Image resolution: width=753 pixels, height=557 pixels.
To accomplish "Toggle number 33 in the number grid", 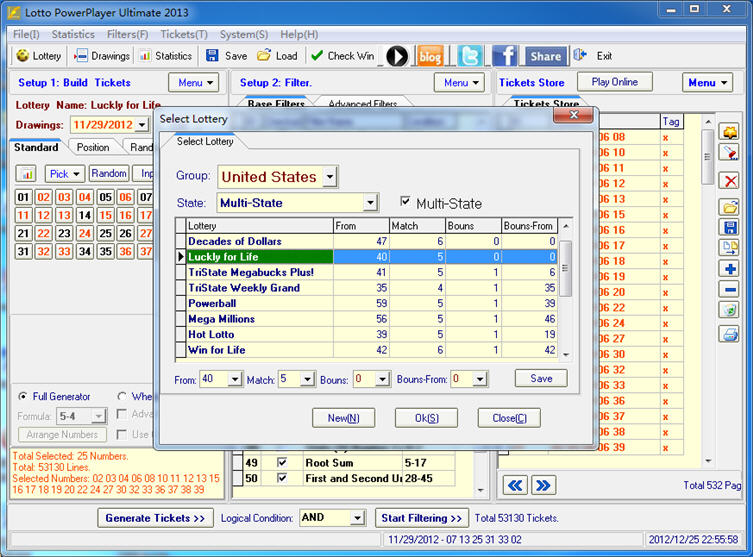I will click(x=64, y=252).
